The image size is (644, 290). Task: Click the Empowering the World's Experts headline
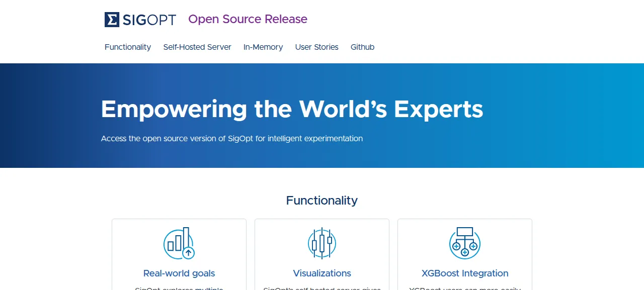tap(292, 109)
